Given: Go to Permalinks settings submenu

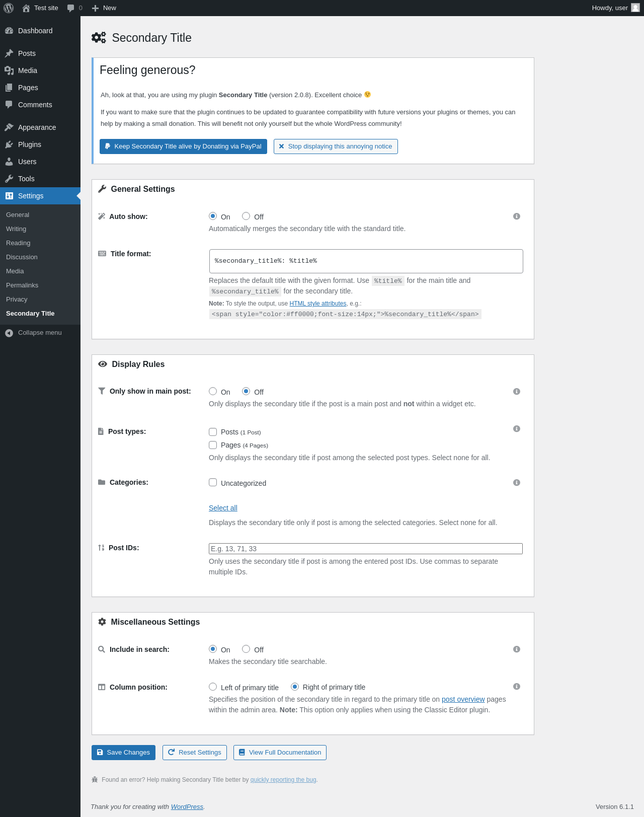Looking at the screenshot, I should pyautogui.click(x=22, y=285).
